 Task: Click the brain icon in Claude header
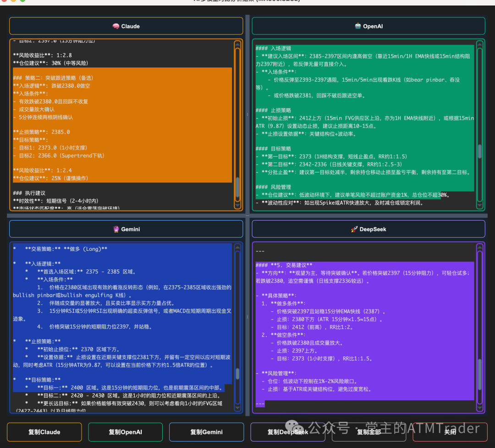116,26
